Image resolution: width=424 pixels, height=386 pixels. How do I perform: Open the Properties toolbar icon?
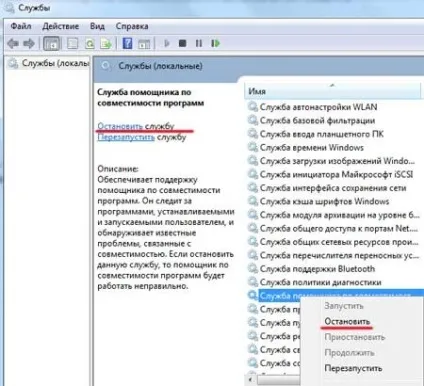pyautogui.click(x=73, y=43)
